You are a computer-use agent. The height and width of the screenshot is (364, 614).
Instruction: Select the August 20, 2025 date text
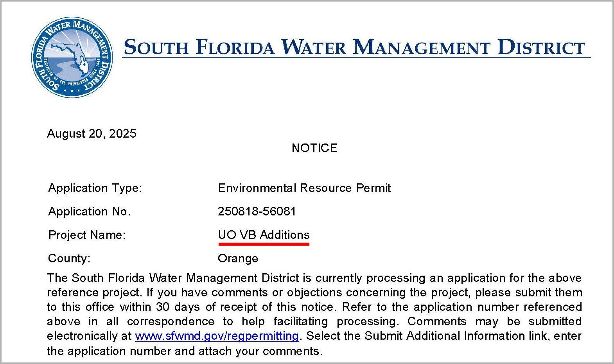[92, 134]
